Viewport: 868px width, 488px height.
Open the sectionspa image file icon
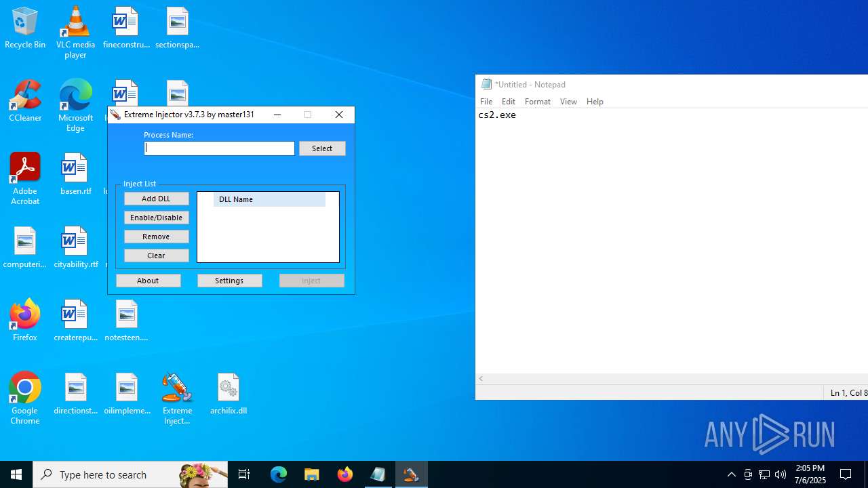177,28
